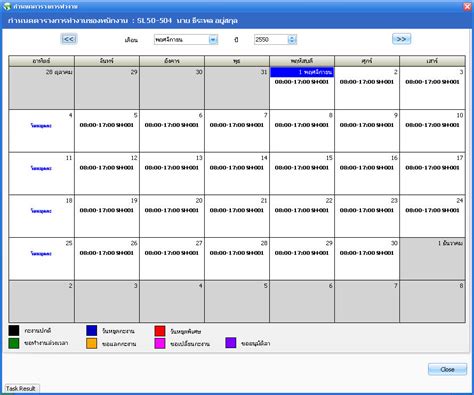Select the calendar cell for day 15

click(302, 174)
